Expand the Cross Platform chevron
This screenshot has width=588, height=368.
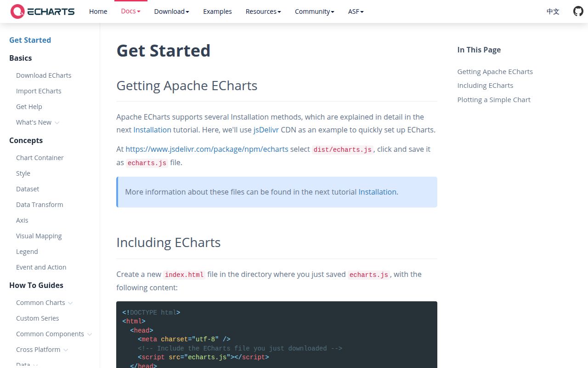click(x=66, y=350)
